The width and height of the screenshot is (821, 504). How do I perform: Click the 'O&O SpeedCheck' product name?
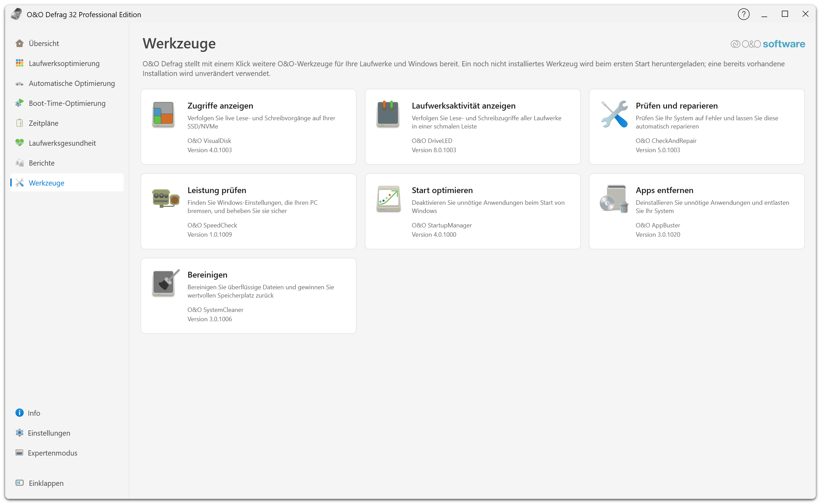coord(212,225)
